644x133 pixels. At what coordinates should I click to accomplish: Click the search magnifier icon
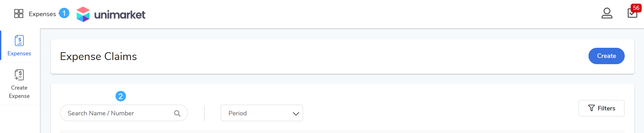click(x=177, y=113)
